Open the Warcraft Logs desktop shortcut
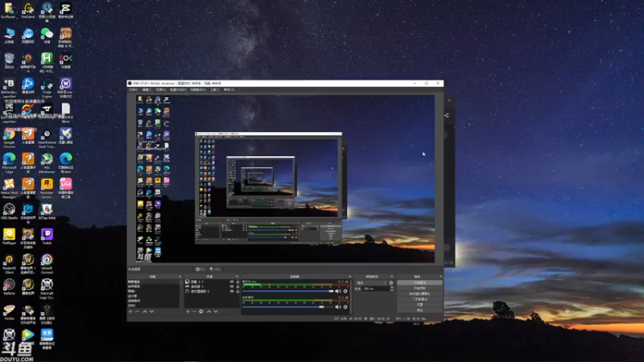 pos(47,289)
